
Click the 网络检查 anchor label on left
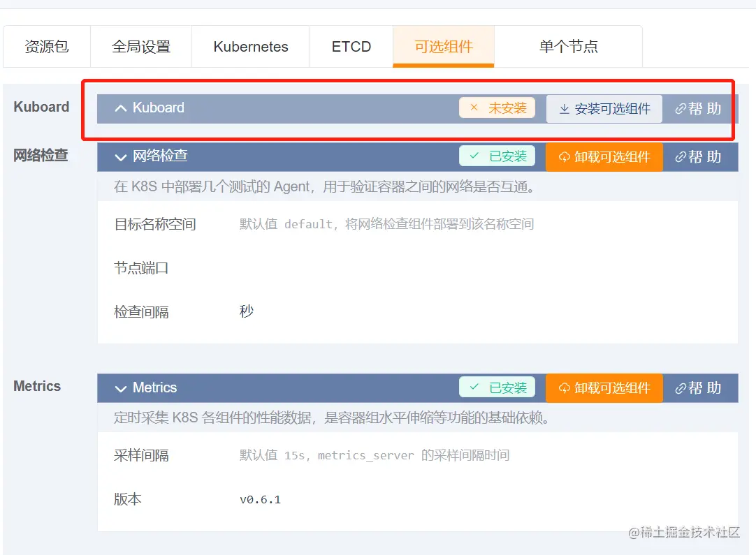41,155
